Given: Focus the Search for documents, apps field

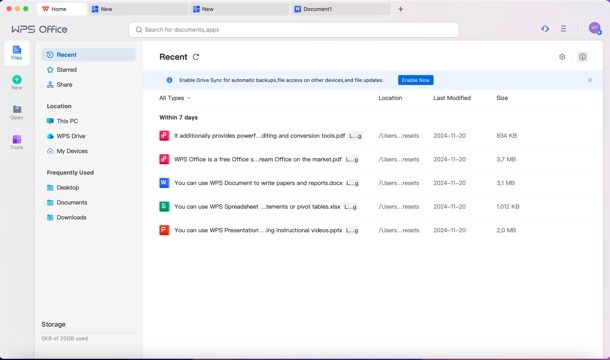Looking at the screenshot, I should 294,30.
